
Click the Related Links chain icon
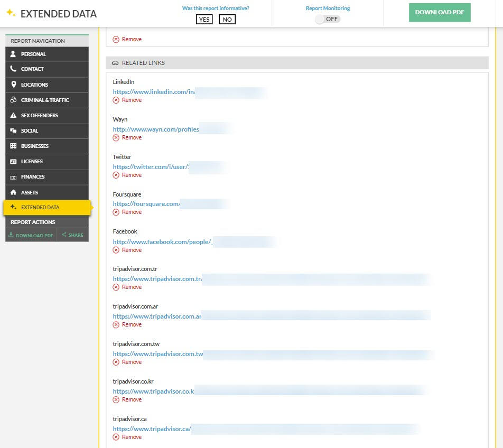(x=115, y=63)
